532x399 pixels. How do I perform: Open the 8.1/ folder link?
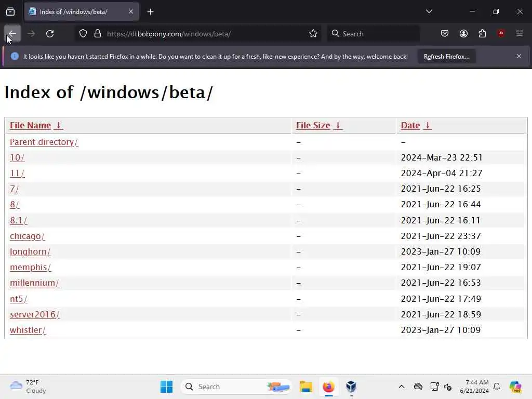(x=18, y=220)
